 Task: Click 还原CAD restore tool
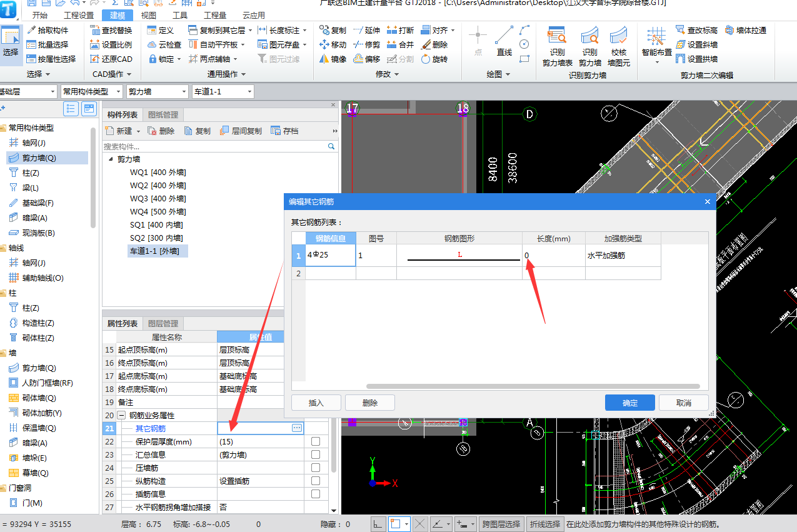point(111,59)
